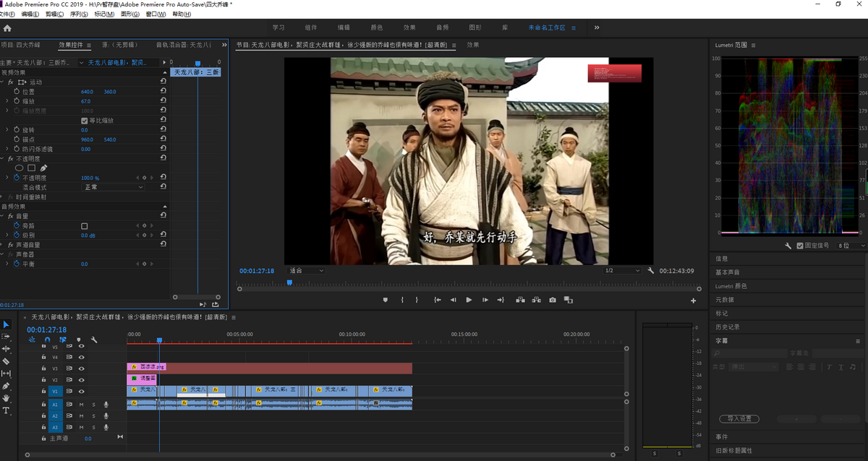Reset the Position parameter
Viewport: 868px width, 461px height.
pyautogui.click(x=163, y=92)
